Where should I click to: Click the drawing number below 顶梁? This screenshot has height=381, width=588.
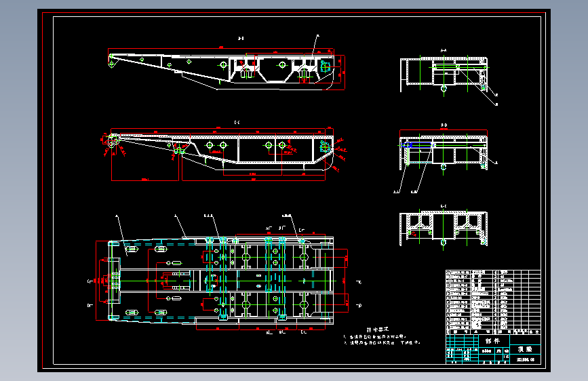coord(526,359)
